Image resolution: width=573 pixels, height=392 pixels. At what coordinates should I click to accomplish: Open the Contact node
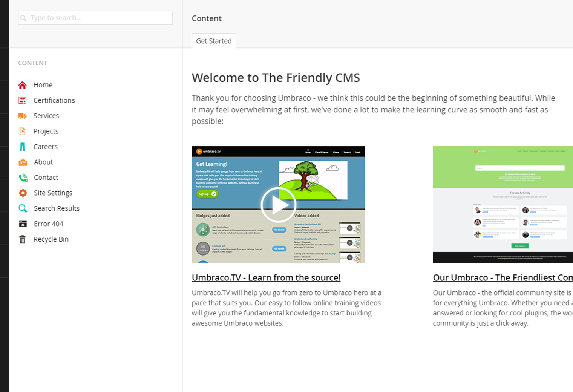(x=46, y=178)
